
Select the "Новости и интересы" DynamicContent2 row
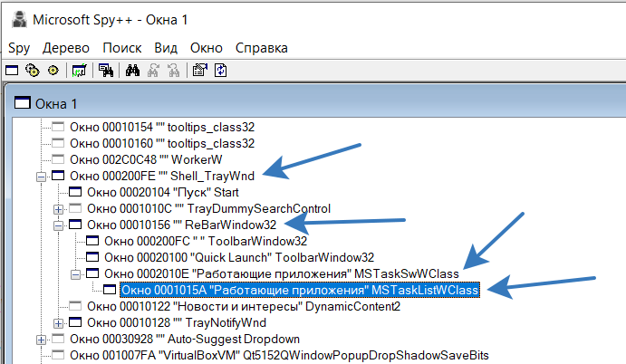click(x=244, y=306)
